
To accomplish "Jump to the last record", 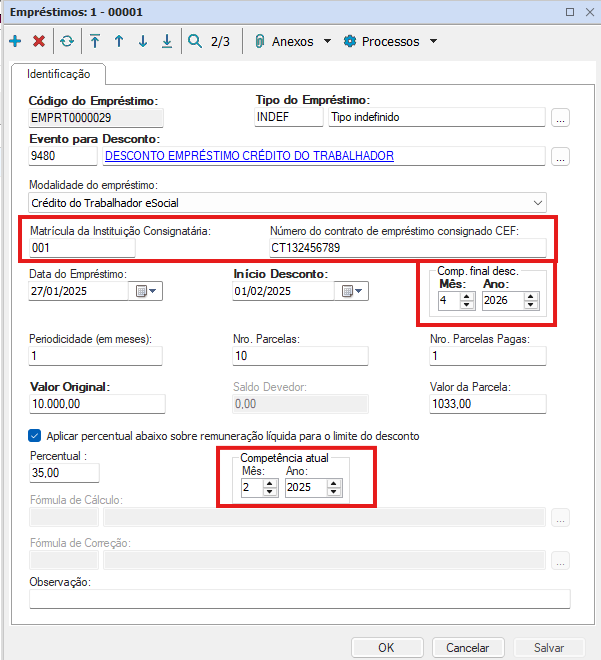I will 166,42.
